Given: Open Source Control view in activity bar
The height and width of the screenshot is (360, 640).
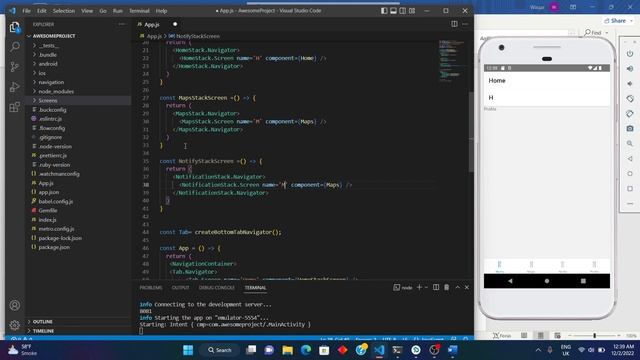Looking at the screenshot, I should tap(15, 67).
